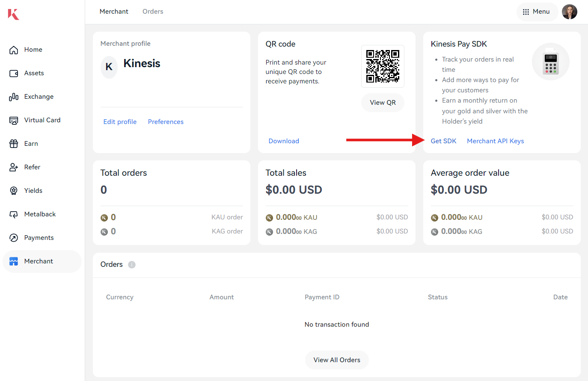Click the Earn gift icon

tap(14, 144)
